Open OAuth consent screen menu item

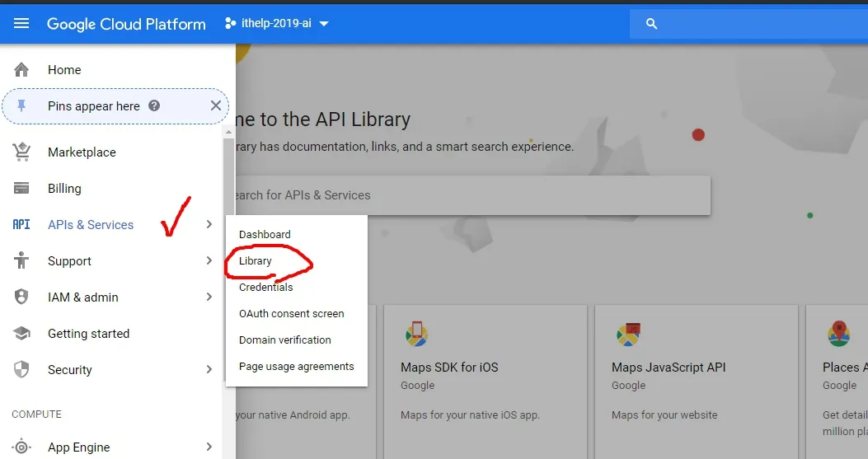pos(291,313)
